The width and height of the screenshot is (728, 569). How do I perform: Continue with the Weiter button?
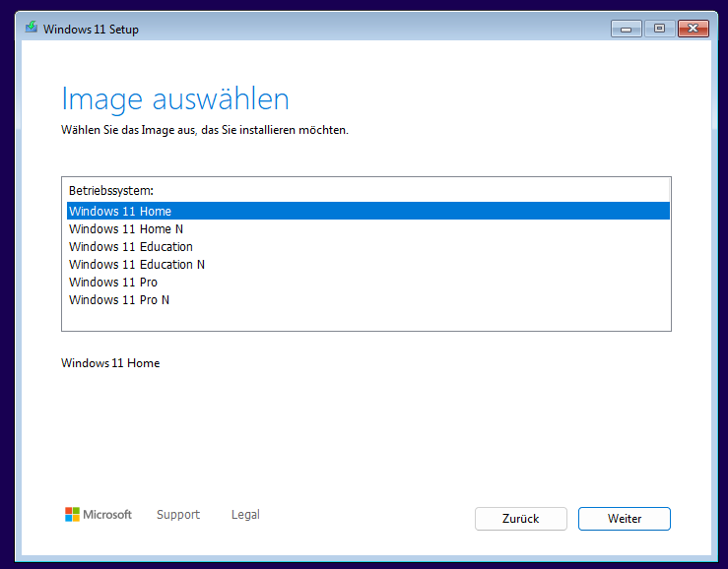pos(624,519)
